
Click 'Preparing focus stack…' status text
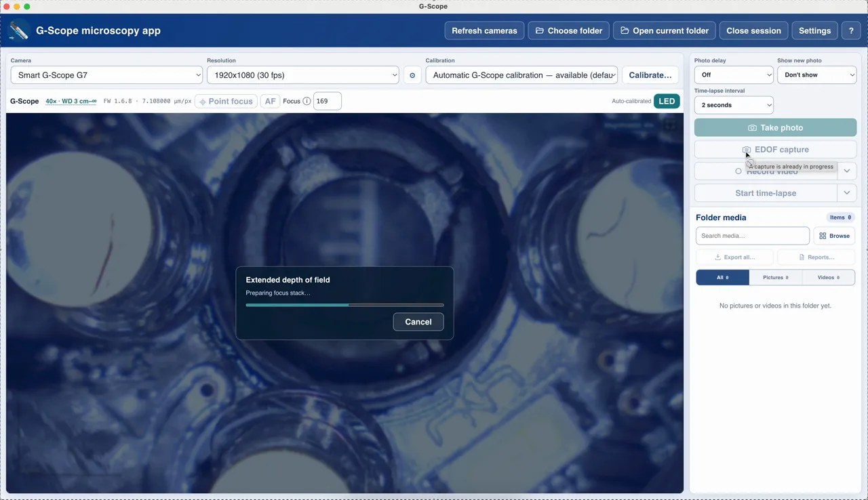point(278,293)
